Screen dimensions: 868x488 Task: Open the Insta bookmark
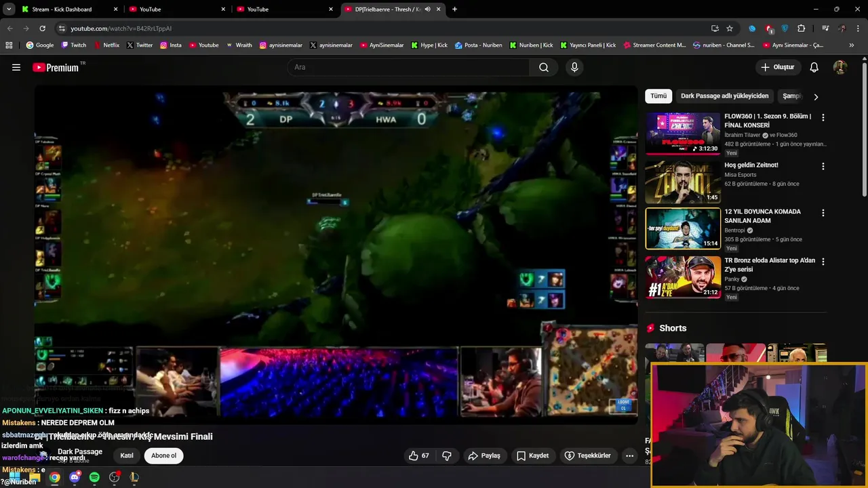171,45
